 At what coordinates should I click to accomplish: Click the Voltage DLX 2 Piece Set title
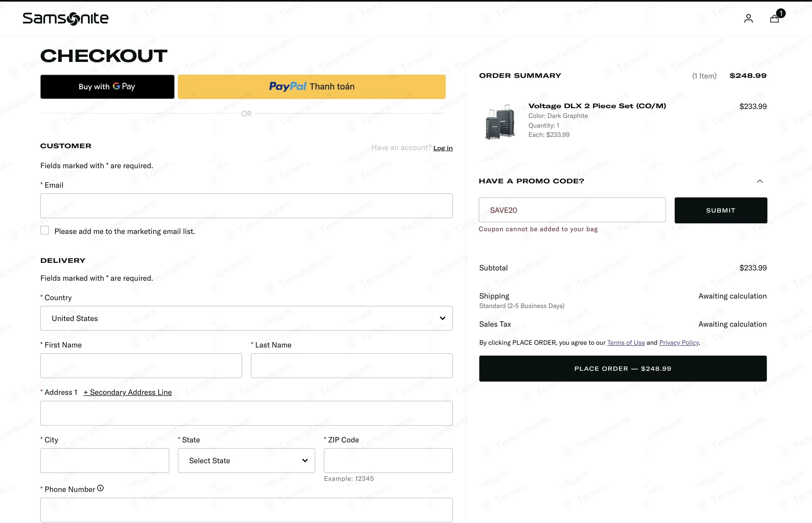(x=597, y=106)
